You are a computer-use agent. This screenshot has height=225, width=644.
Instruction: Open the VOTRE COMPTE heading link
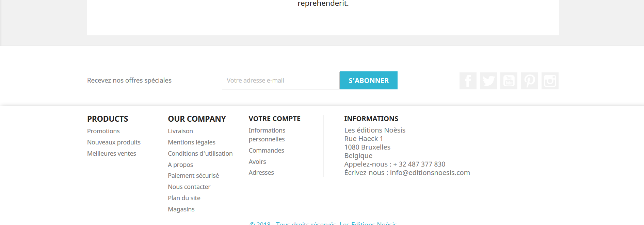(274, 119)
